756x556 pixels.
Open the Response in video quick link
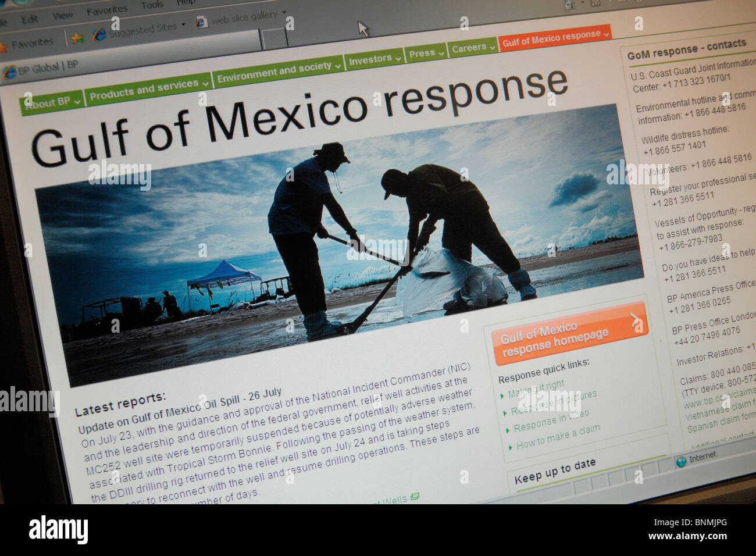(551, 422)
